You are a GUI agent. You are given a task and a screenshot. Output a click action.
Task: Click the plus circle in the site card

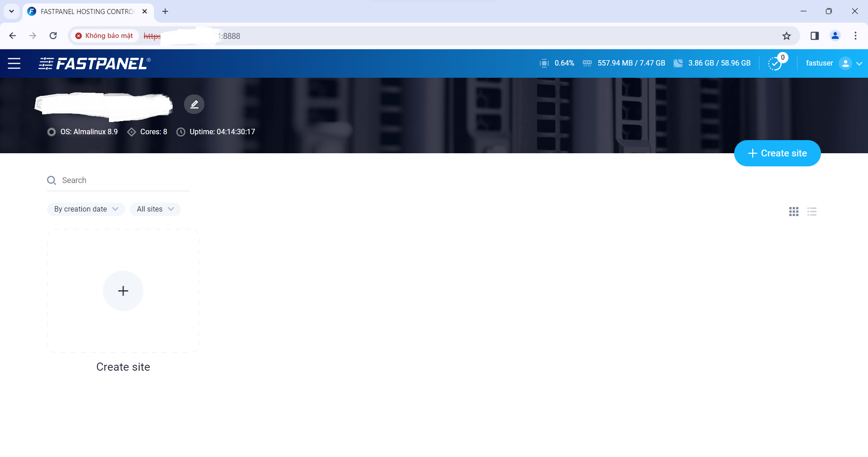pos(123,291)
